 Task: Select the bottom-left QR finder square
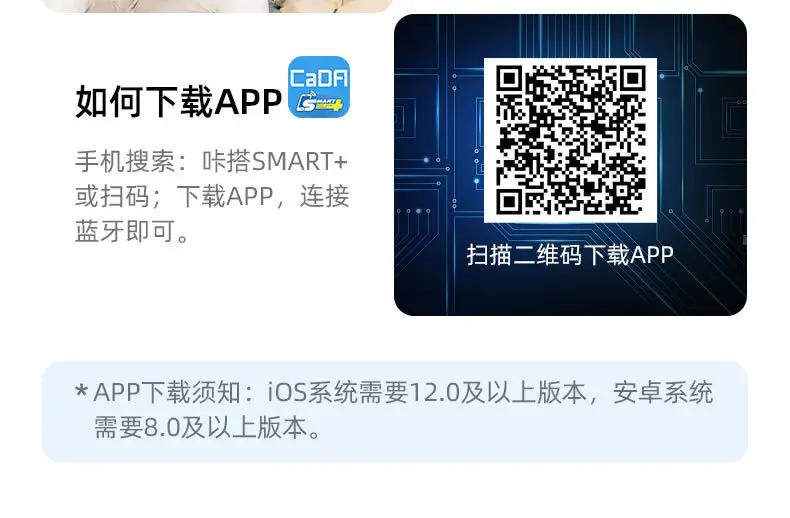click(508, 203)
